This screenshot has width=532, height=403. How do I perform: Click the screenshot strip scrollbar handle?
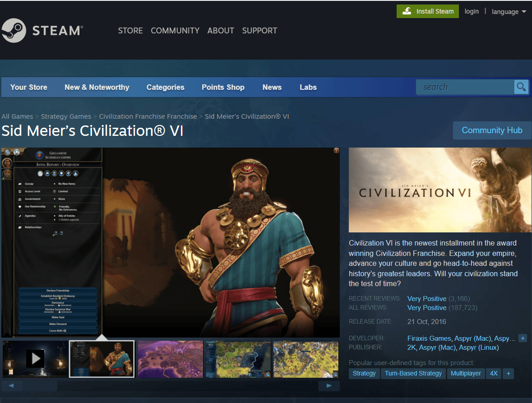coord(40,386)
